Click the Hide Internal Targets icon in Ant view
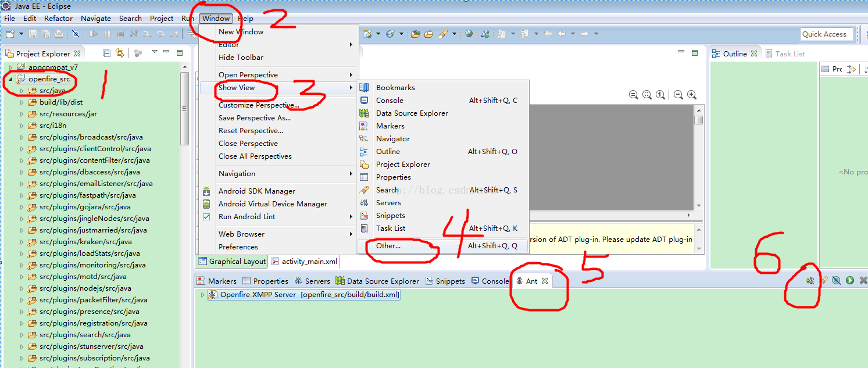Screen dimensions: 868x368 pyautogui.click(x=836, y=281)
